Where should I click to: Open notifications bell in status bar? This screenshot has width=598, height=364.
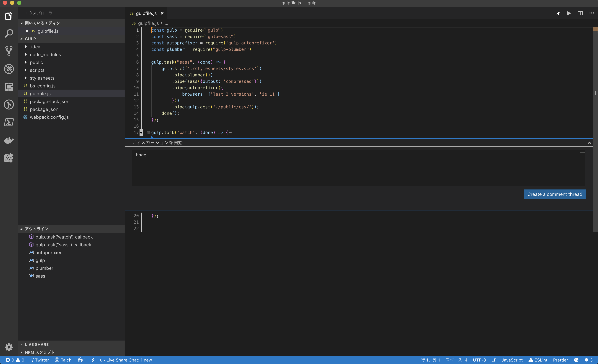pos(589,360)
